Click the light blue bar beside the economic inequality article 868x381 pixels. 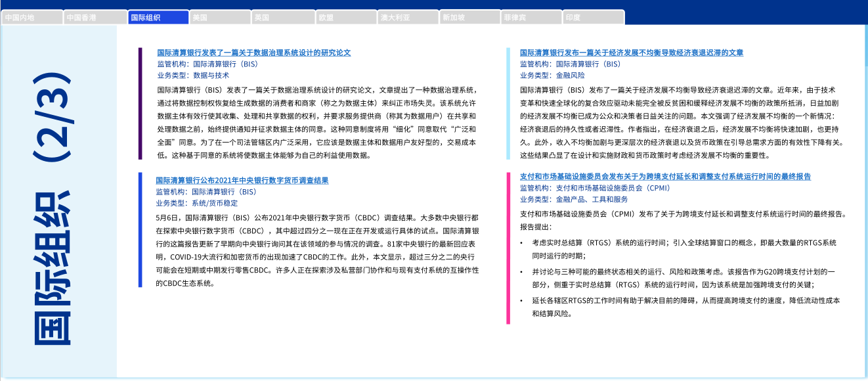508,103
